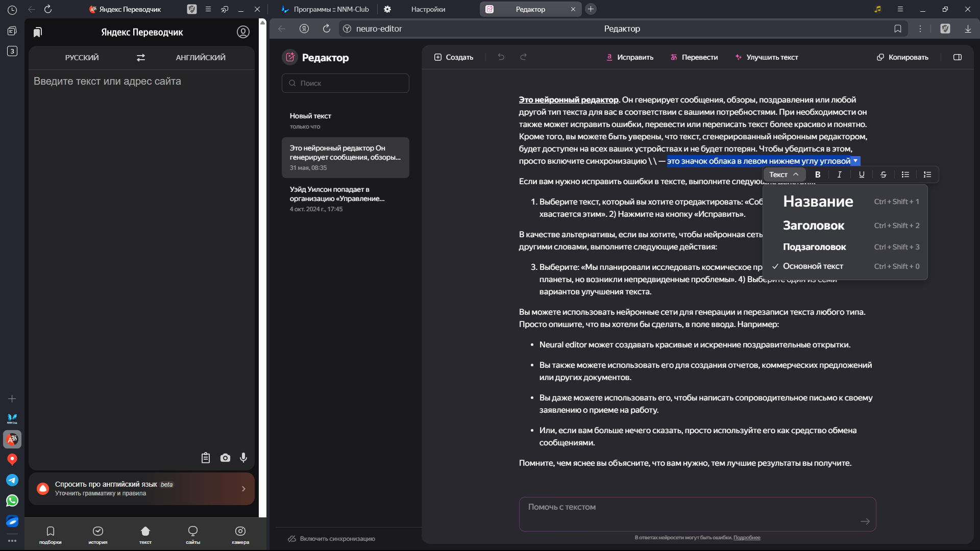Open Спросить про английский язык banner
The image size is (980, 551).
click(141, 489)
